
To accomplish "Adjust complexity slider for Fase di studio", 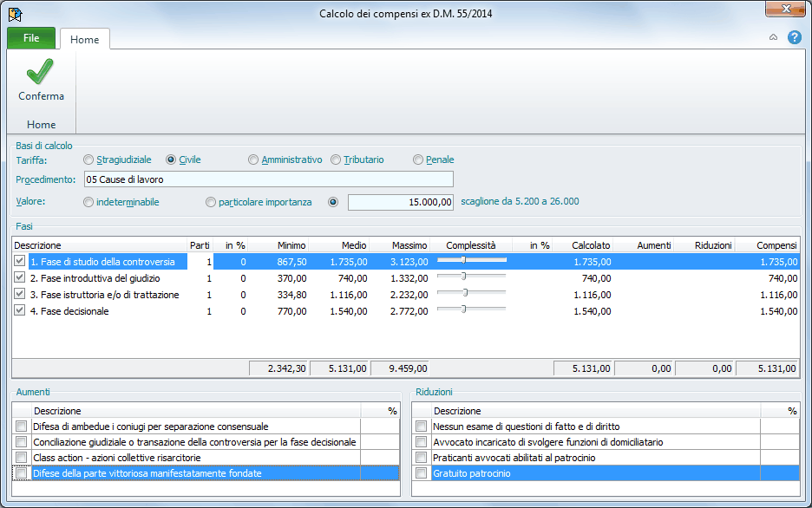I will (x=463, y=260).
